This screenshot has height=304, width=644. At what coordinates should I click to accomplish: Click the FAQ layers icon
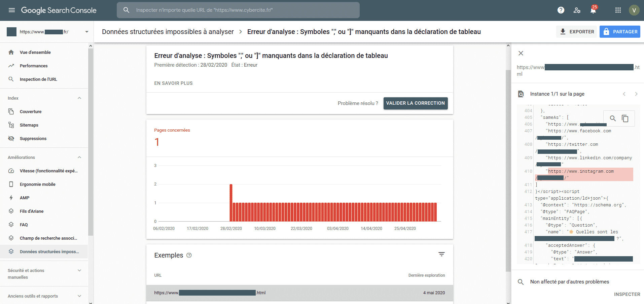[11, 225]
